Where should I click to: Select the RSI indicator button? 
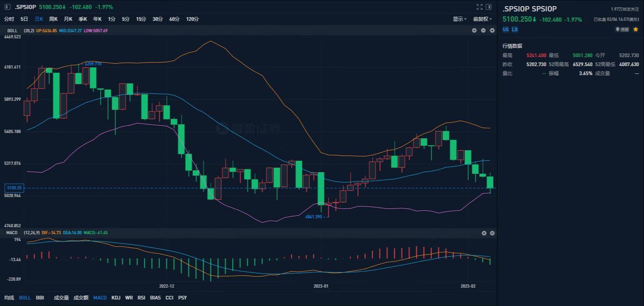pos(141,298)
